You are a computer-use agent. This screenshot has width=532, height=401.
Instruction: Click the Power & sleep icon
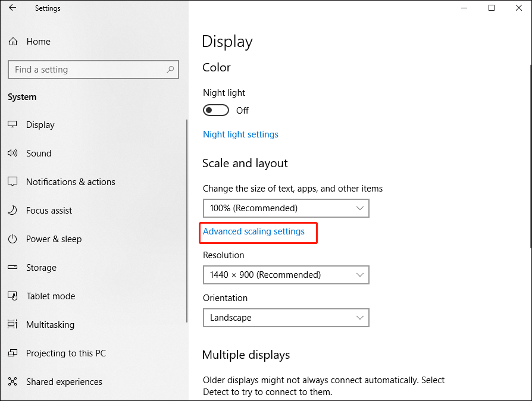[x=12, y=239]
